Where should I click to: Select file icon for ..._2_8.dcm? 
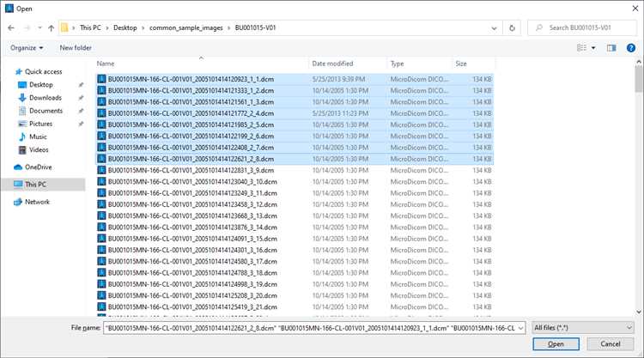pos(101,159)
